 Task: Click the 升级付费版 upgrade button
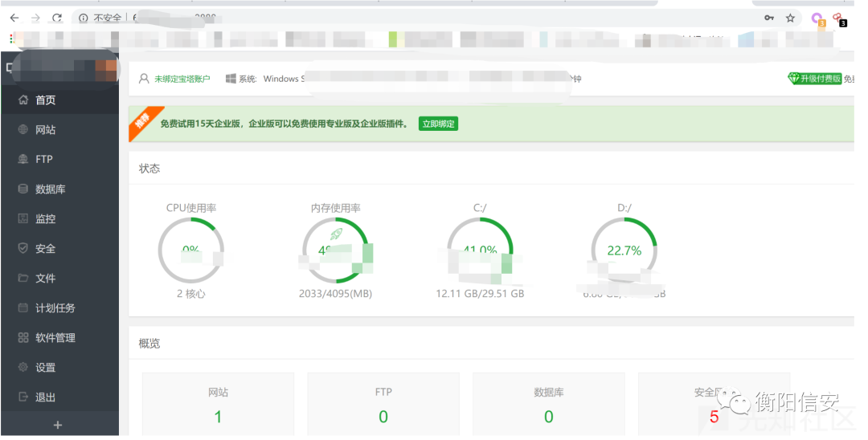click(x=815, y=79)
